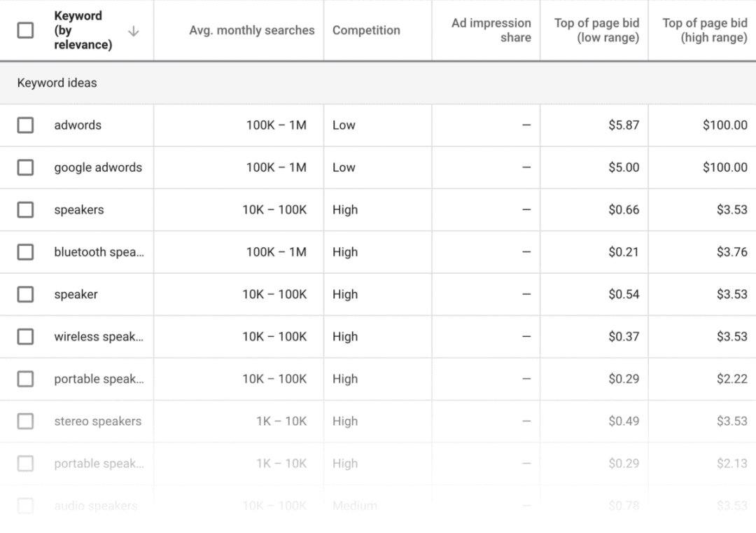Select the checkbox for adwords keyword
The height and width of the screenshot is (533, 756).
(25, 125)
